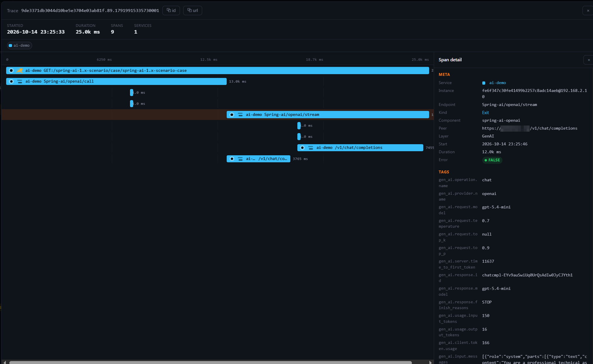The image size is (593, 364).
Task: Select the second 1.0 ms span under openai/stream
Action: (x=299, y=137)
